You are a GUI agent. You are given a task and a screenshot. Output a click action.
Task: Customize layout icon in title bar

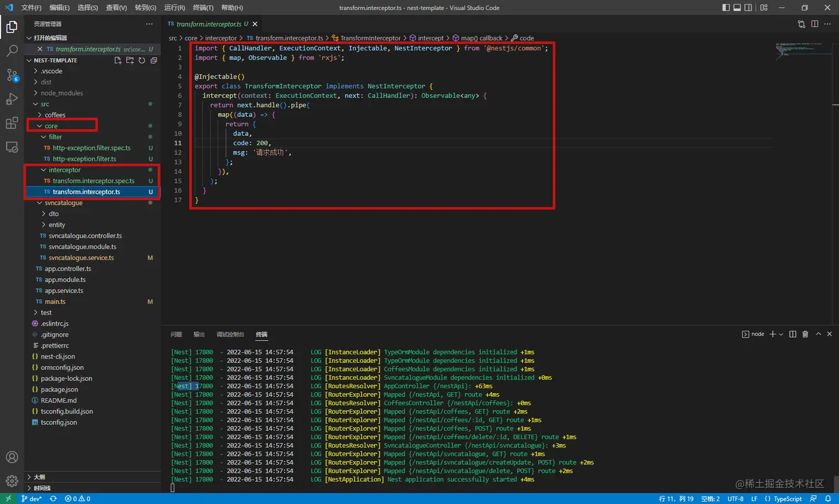pos(764,8)
